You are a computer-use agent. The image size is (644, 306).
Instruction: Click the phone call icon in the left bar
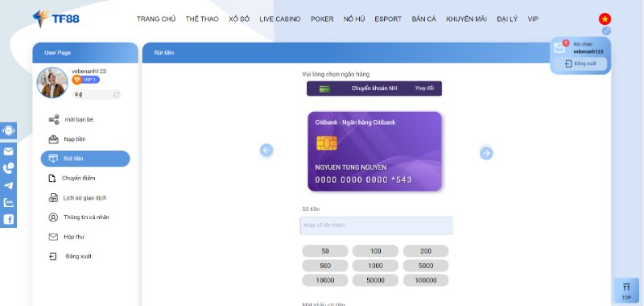(x=8, y=168)
